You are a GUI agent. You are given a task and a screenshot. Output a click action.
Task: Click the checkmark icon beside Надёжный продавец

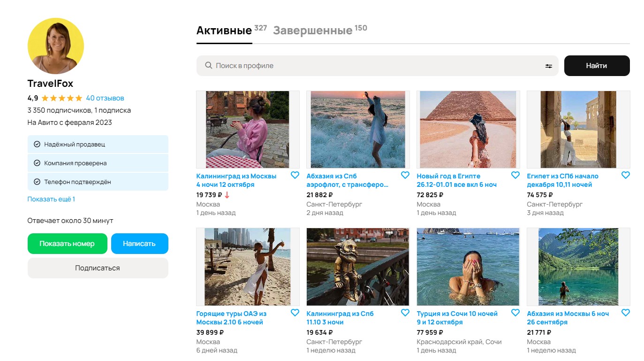coord(38,144)
